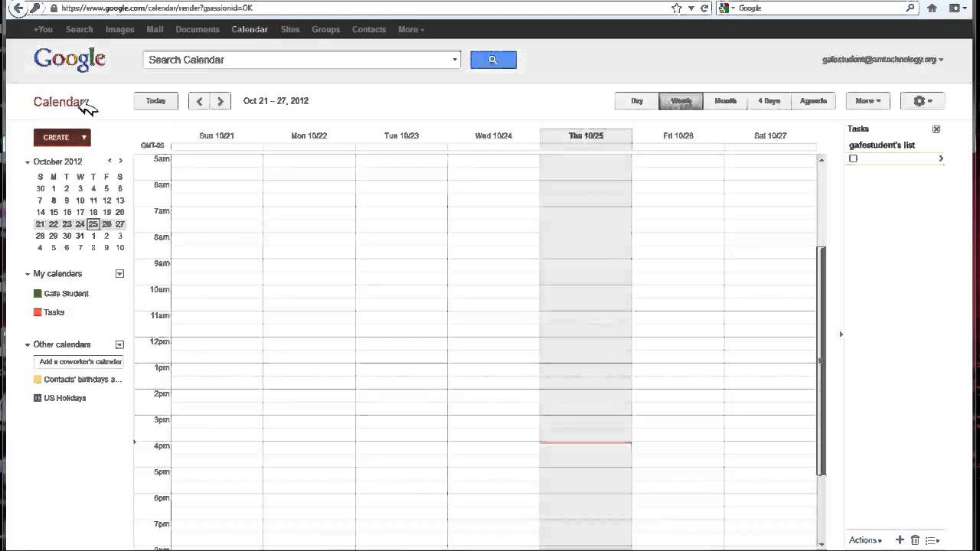Open Groups from the Google bar
The height and width of the screenshot is (551, 980).
pos(325,29)
